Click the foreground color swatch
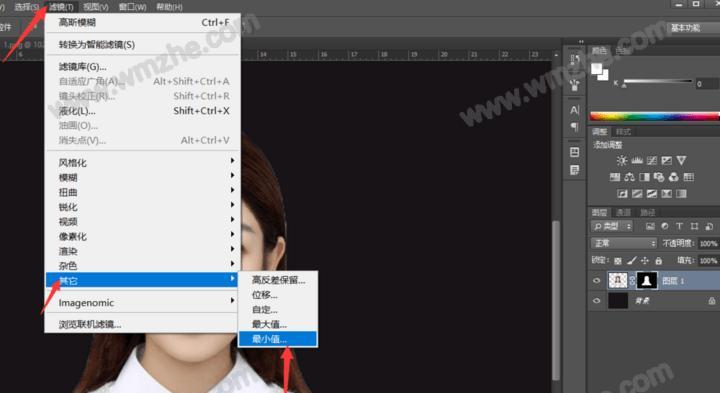Viewport: 720px width, 393px height. (596, 69)
